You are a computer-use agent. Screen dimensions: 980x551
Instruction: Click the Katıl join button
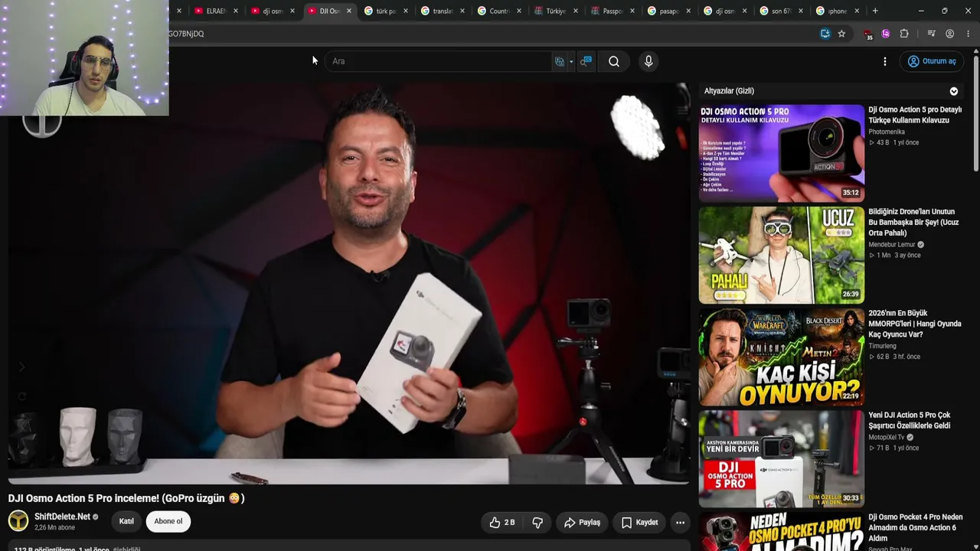coord(126,521)
